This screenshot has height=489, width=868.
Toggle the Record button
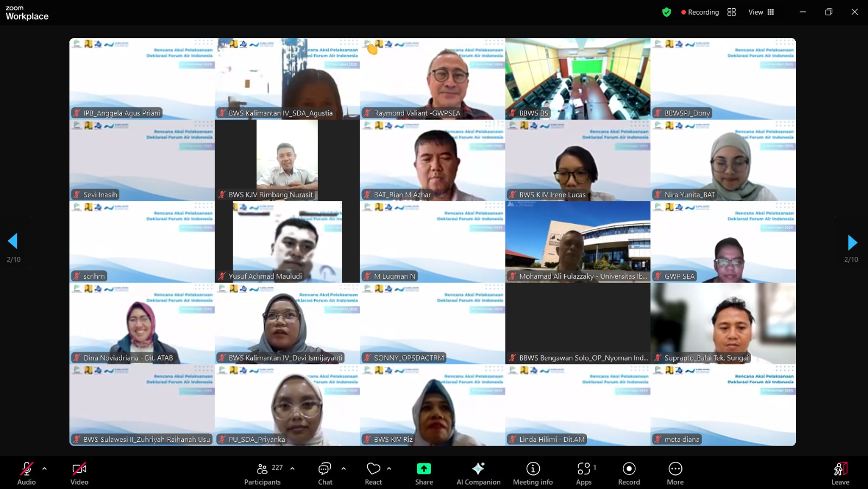629,473
